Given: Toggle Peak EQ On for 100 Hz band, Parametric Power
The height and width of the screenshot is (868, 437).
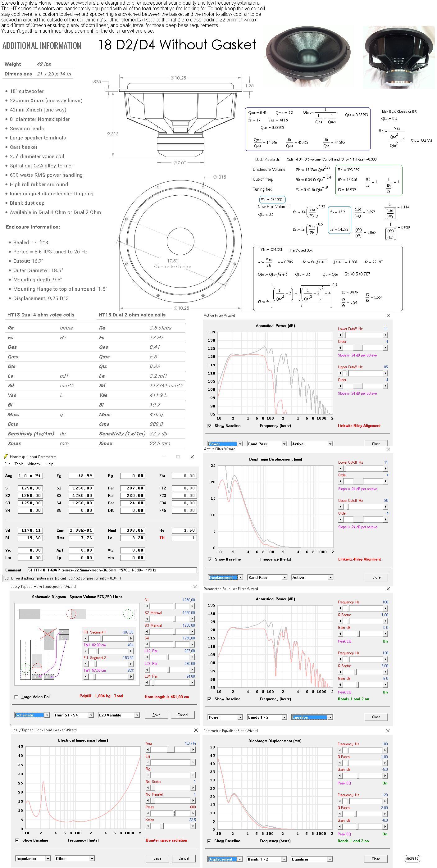Looking at the screenshot, I should pos(385,641).
